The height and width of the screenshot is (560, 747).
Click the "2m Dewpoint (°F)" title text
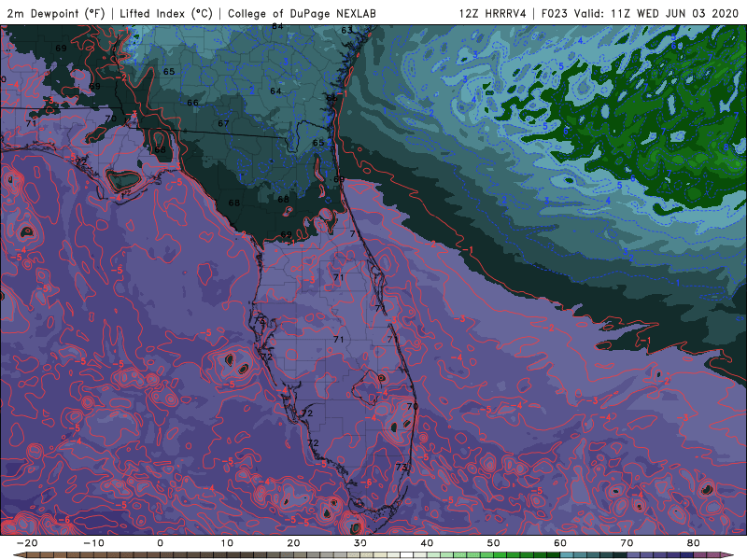coord(56,13)
